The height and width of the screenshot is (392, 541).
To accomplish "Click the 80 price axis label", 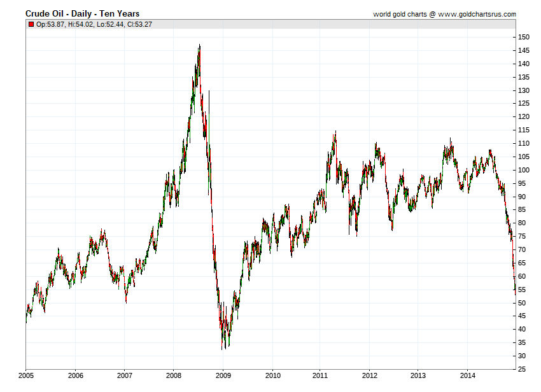I will tap(522, 223).
